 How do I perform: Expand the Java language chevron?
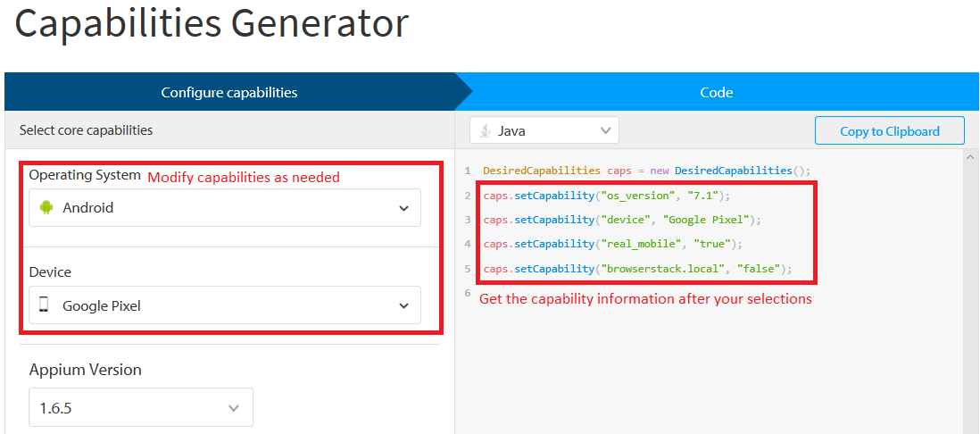(x=605, y=130)
